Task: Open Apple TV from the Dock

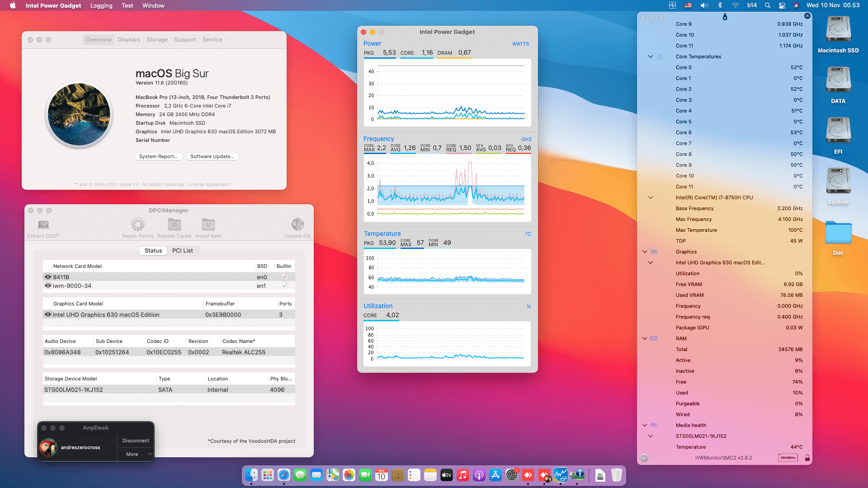Action: [447, 475]
